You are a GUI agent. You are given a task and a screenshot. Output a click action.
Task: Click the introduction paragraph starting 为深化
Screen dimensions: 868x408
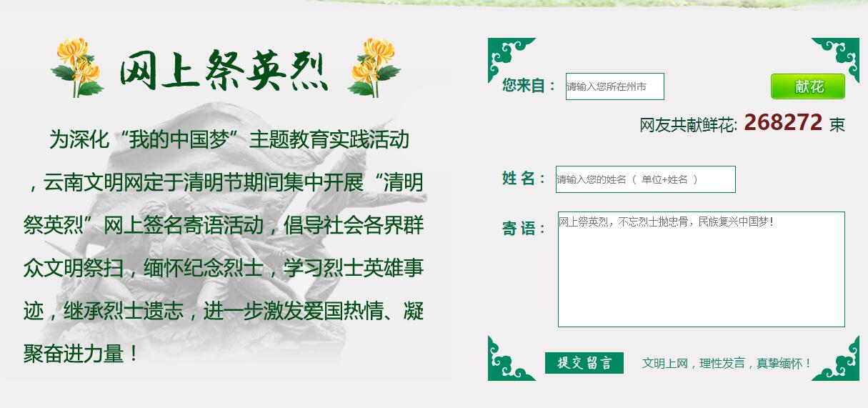pos(224,246)
